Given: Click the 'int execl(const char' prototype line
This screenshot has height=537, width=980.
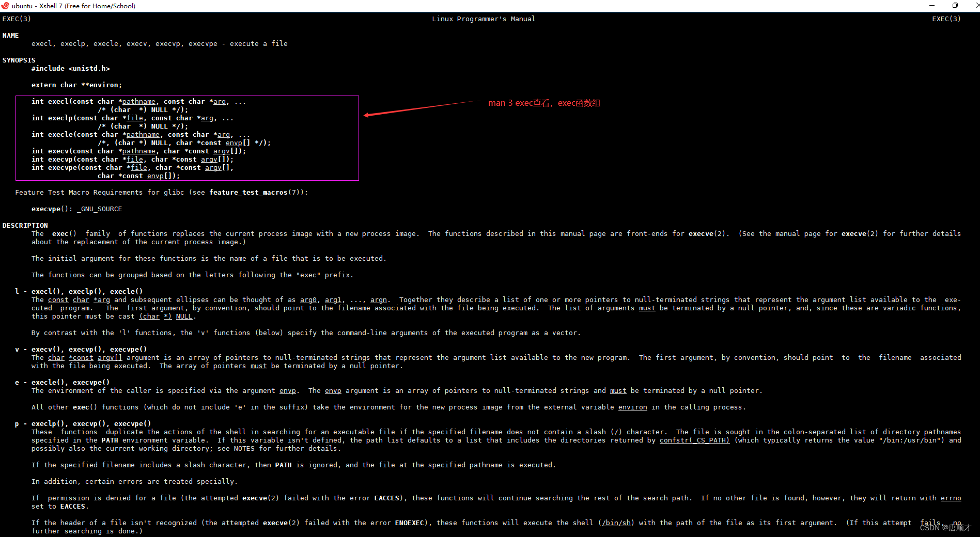Looking at the screenshot, I should coord(139,102).
